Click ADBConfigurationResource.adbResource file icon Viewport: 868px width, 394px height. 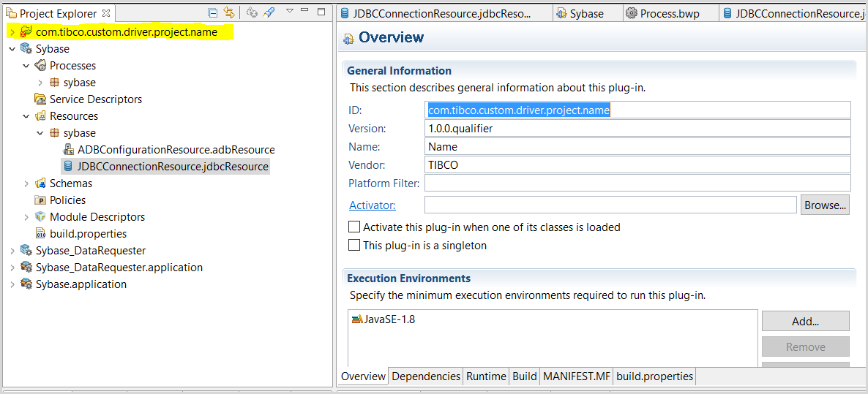(x=69, y=150)
